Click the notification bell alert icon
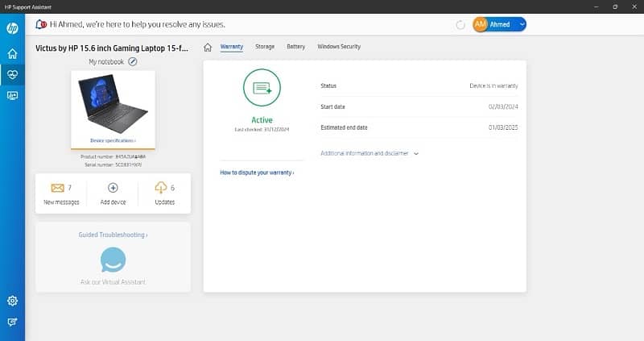This screenshot has height=341, width=644. (41, 25)
